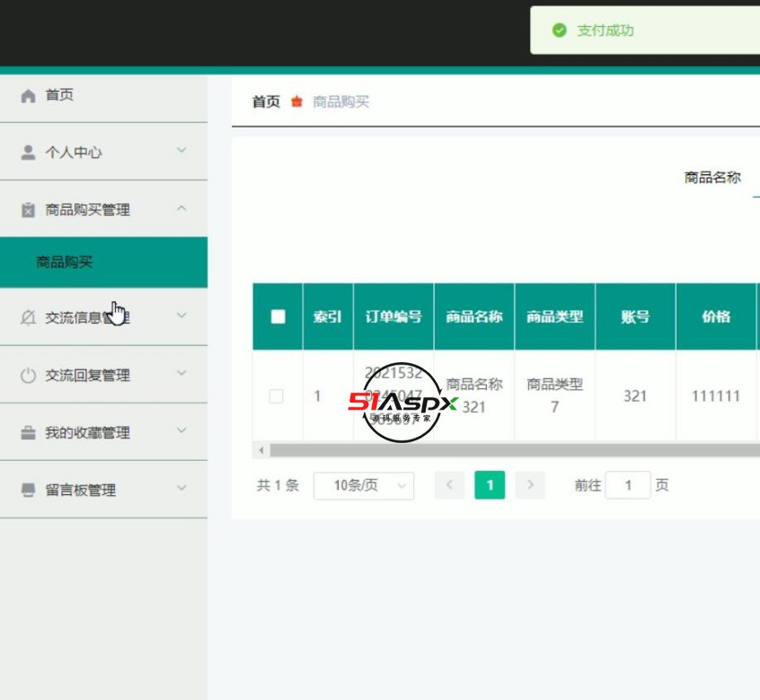
Task: Click the pen icon next to 交流信息管理
Action: [28, 317]
